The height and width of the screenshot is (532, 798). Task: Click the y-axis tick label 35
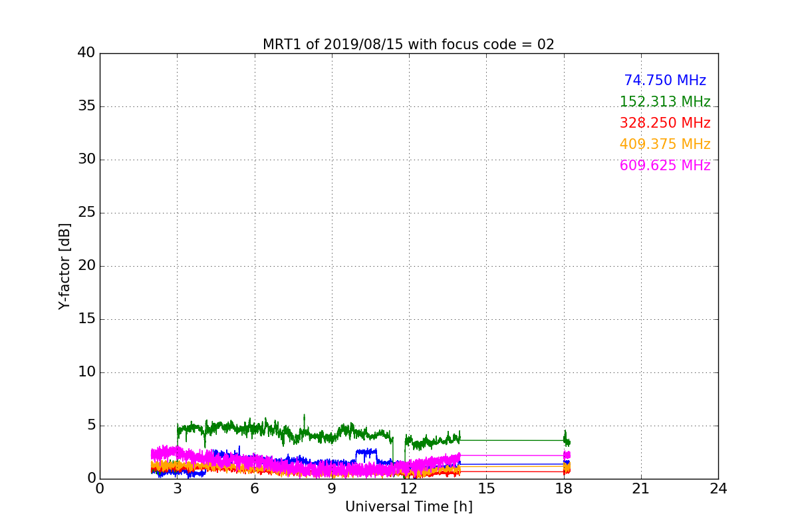click(x=86, y=106)
